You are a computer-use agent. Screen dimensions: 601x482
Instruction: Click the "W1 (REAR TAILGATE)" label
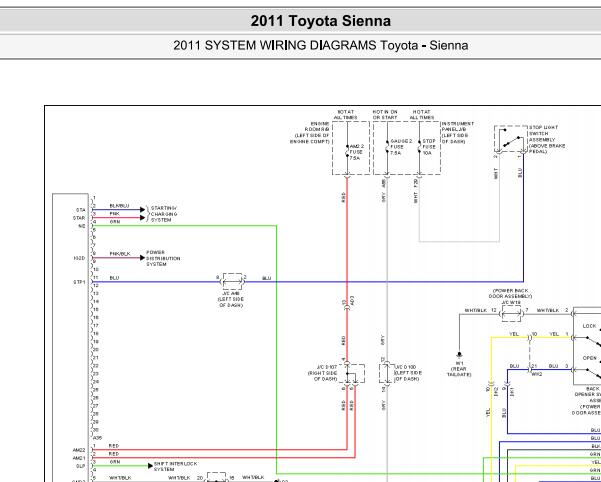[x=459, y=369]
